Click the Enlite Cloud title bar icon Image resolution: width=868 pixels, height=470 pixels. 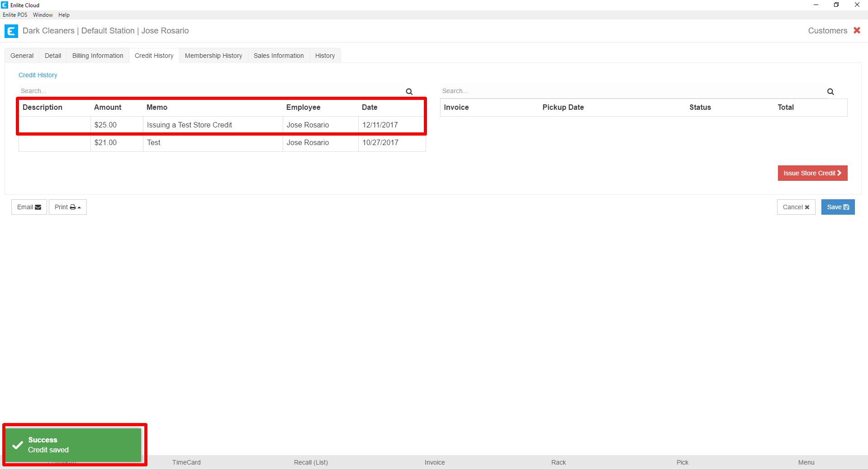pos(5,5)
